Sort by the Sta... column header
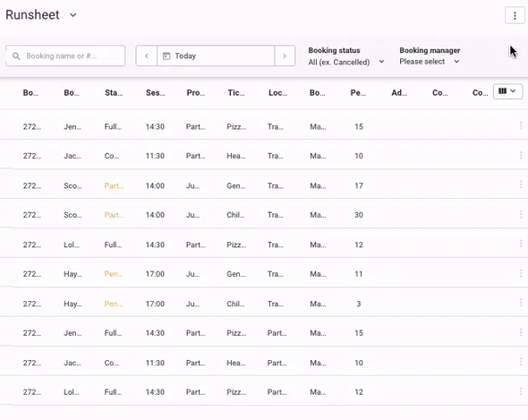This screenshot has height=420, width=528. (114, 93)
